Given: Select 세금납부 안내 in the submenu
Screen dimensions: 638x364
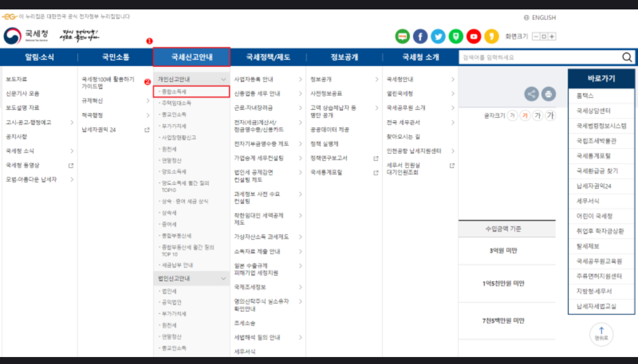Looking at the screenshot, I should (x=177, y=265).
